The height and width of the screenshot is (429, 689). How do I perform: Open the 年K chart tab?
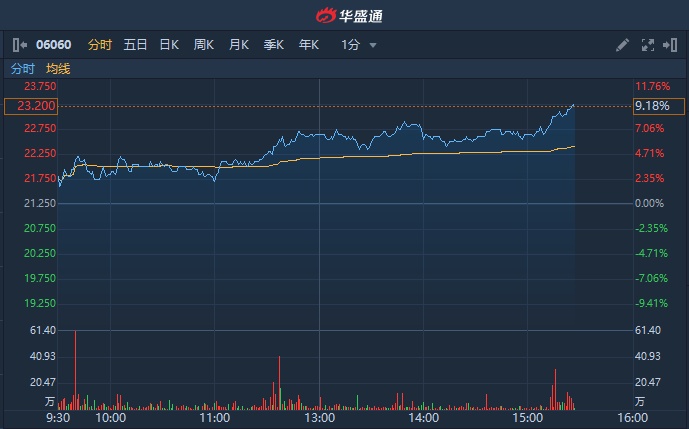pyautogui.click(x=308, y=45)
